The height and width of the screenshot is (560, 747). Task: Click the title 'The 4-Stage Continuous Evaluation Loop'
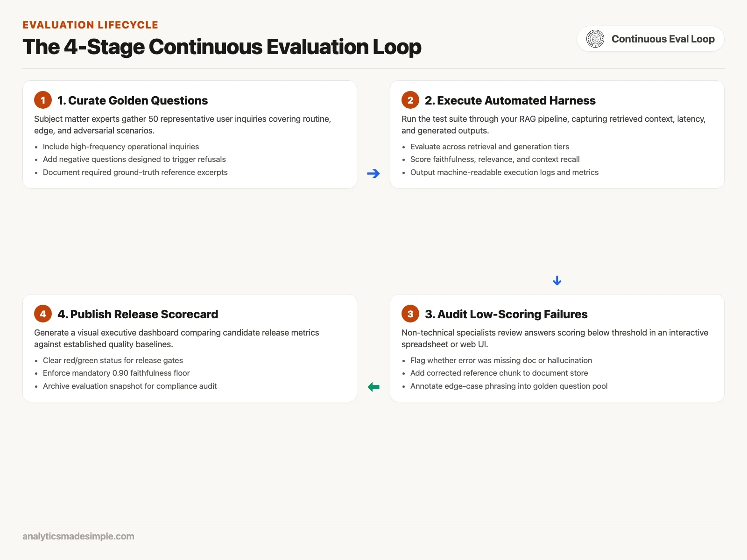point(222,47)
